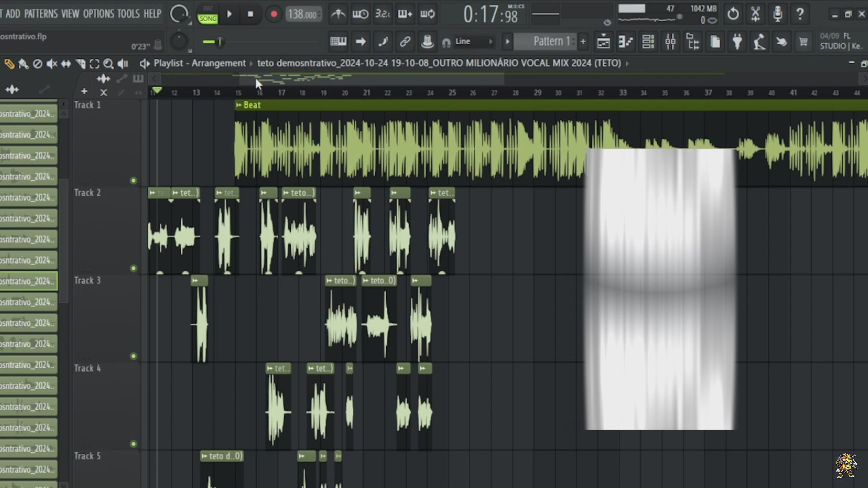
Task: Open the OPTIONS menu
Action: click(99, 14)
